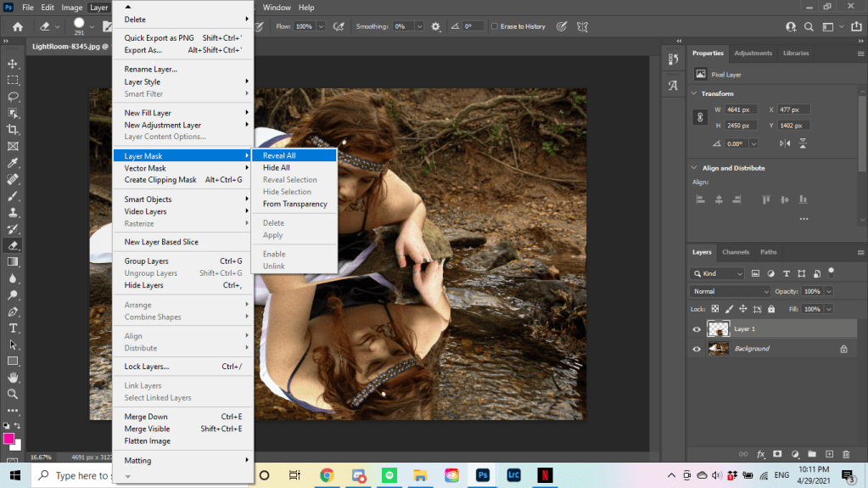Delete layer using the trash icon
Viewport: 868px width, 488px height.
(845, 454)
